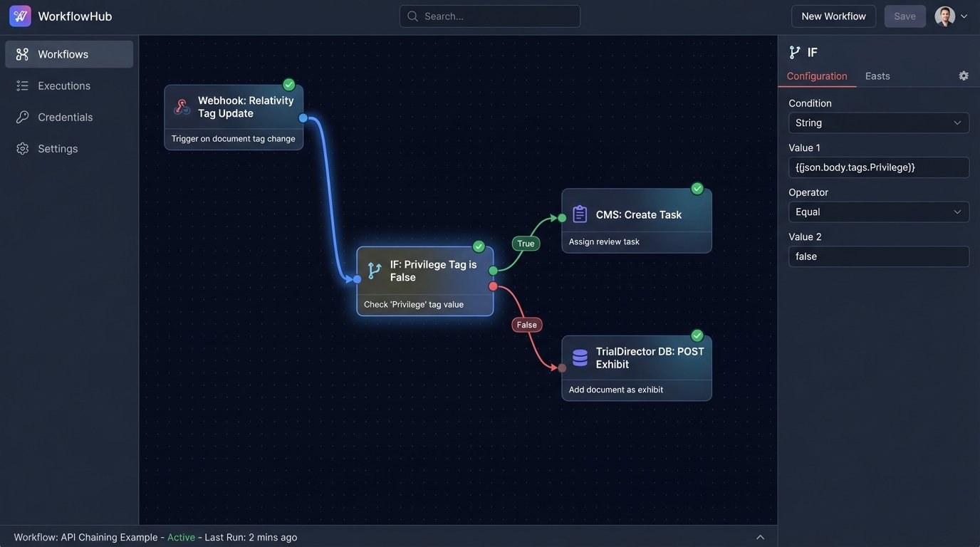Viewport: 980px width, 547px height.
Task: Click the key icon for Credentials
Action: point(23,117)
